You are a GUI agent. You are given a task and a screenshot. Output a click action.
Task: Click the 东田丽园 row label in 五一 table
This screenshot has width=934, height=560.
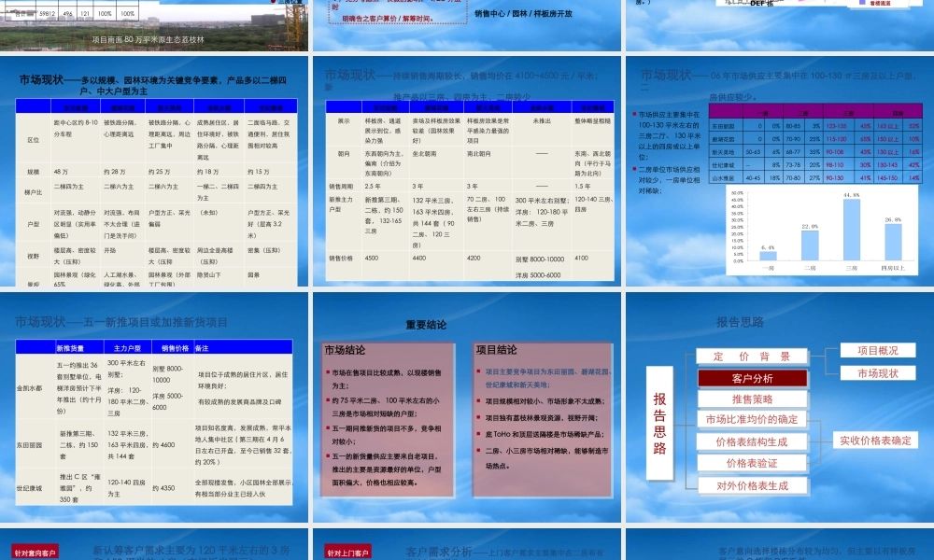pos(29,445)
